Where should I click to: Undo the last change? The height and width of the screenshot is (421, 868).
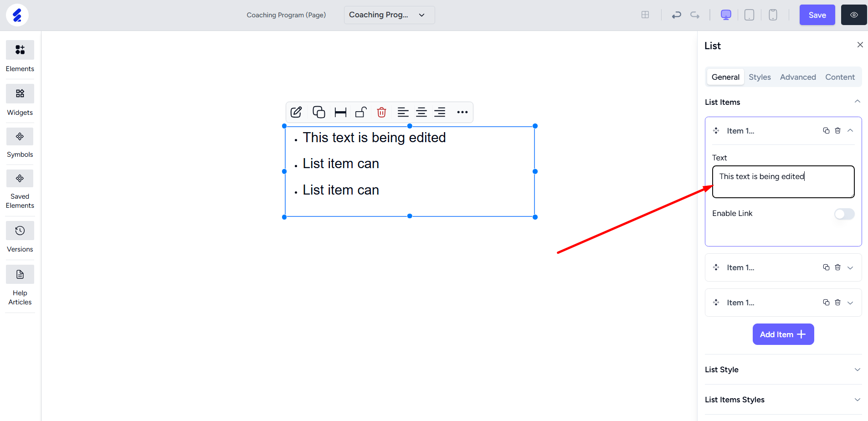point(676,15)
